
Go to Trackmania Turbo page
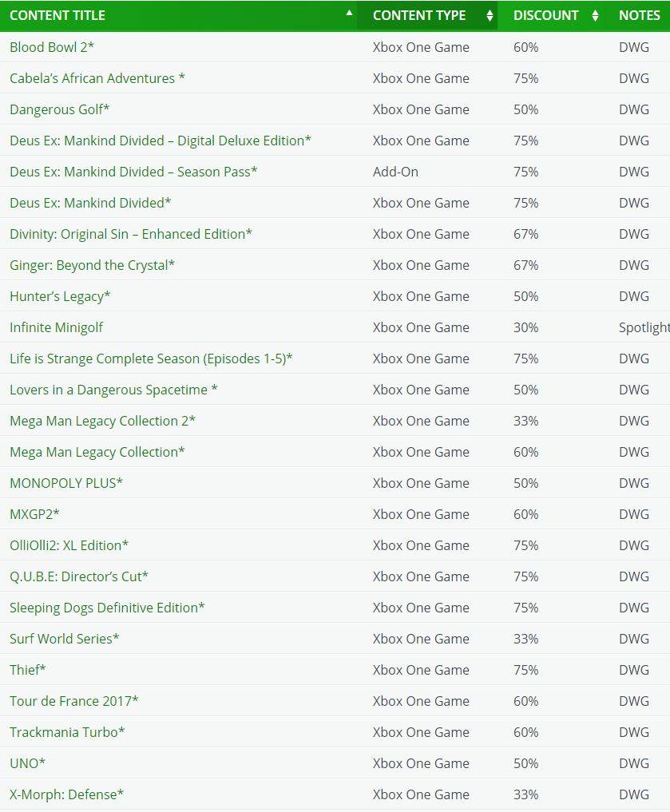[67, 731]
